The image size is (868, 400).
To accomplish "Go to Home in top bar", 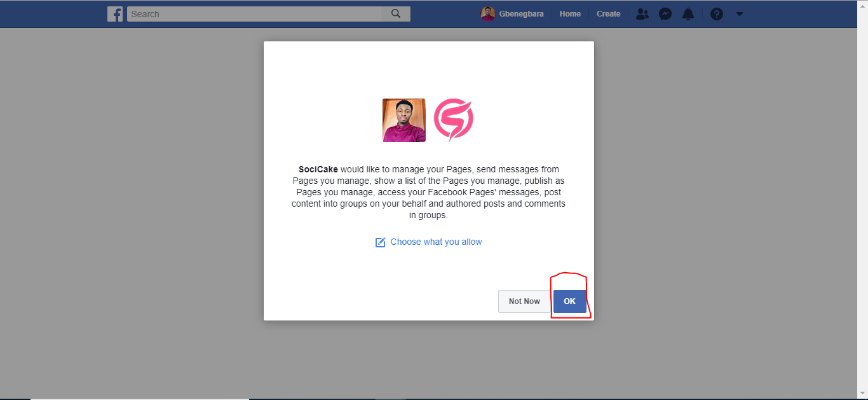I will tap(570, 14).
